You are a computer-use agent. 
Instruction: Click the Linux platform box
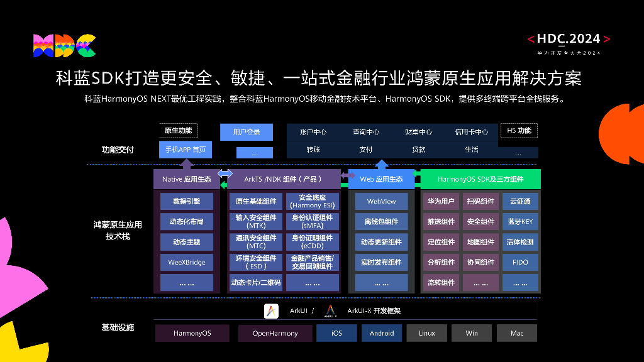click(x=427, y=333)
